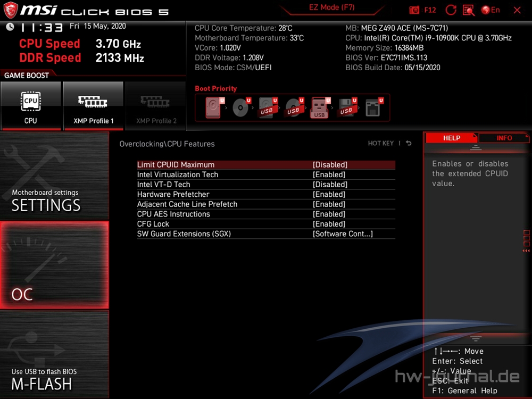Select the Intel Virtualization Tech label

pyautogui.click(x=178, y=174)
